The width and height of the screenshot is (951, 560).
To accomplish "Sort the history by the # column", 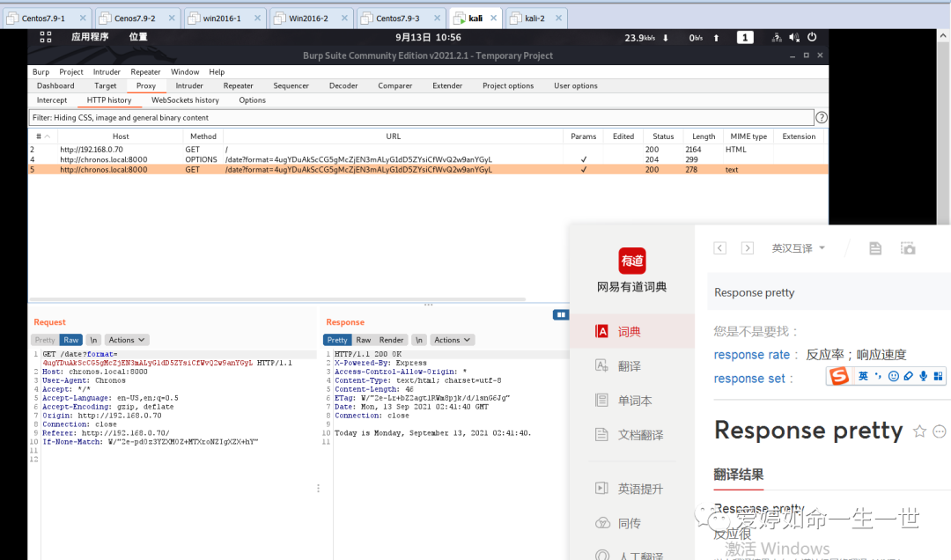I will [42, 136].
